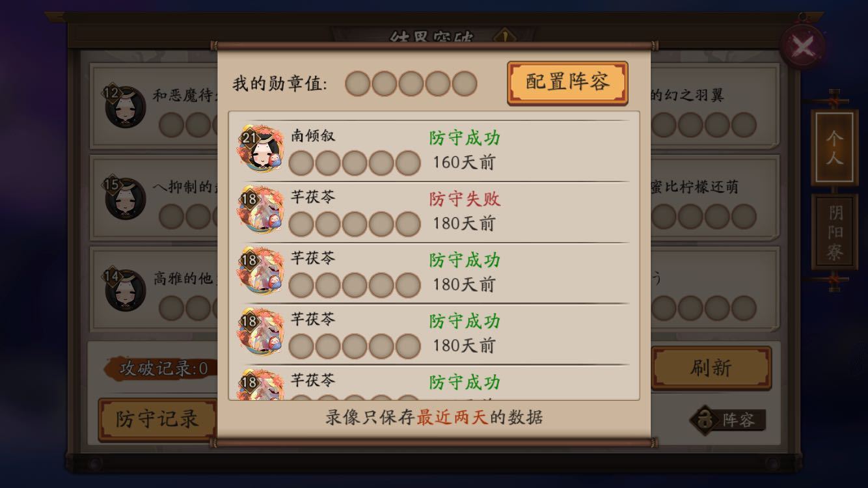
Task: Click first medal circle of 我的勋章值
Action: [x=358, y=84]
